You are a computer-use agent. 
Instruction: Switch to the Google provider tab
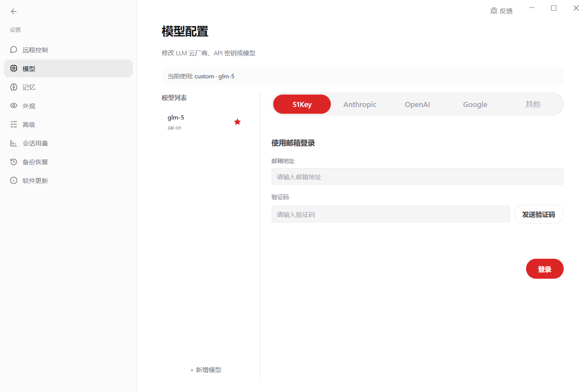click(x=475, y=104)
